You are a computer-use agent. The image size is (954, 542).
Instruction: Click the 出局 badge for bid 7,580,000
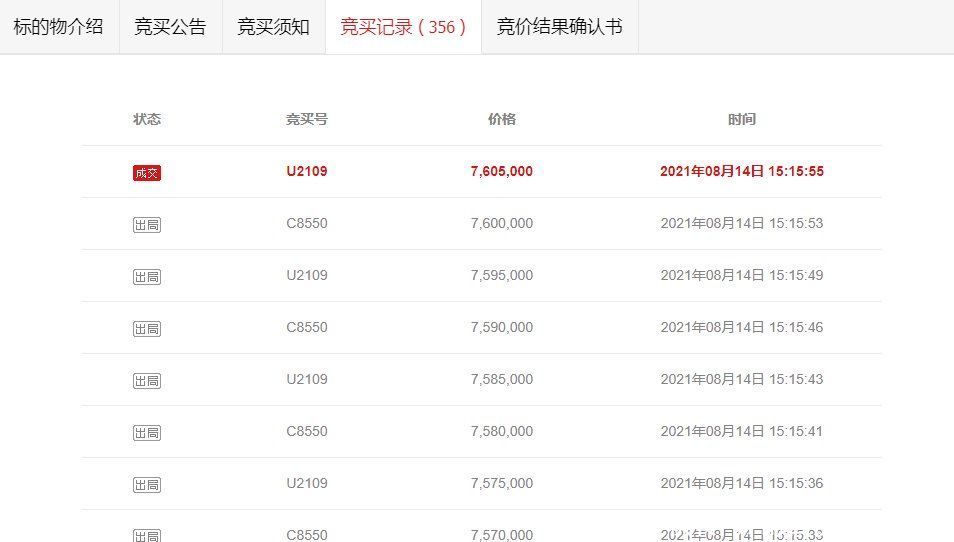[147, 433]
